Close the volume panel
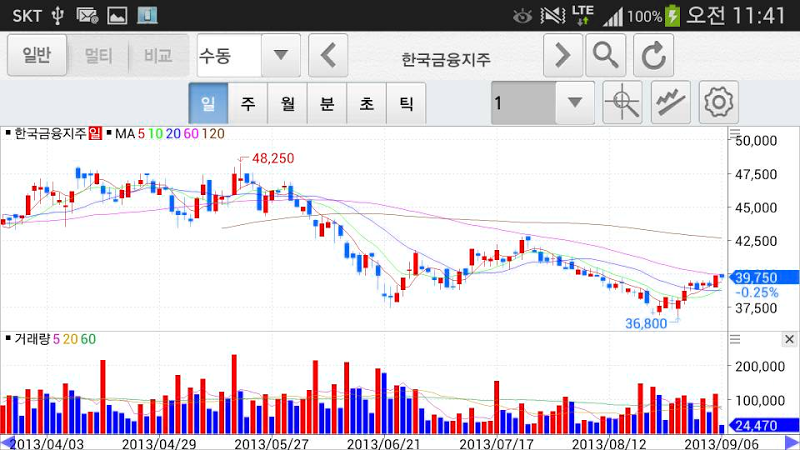The image size is (800, 450). click(x=789, y=339)
